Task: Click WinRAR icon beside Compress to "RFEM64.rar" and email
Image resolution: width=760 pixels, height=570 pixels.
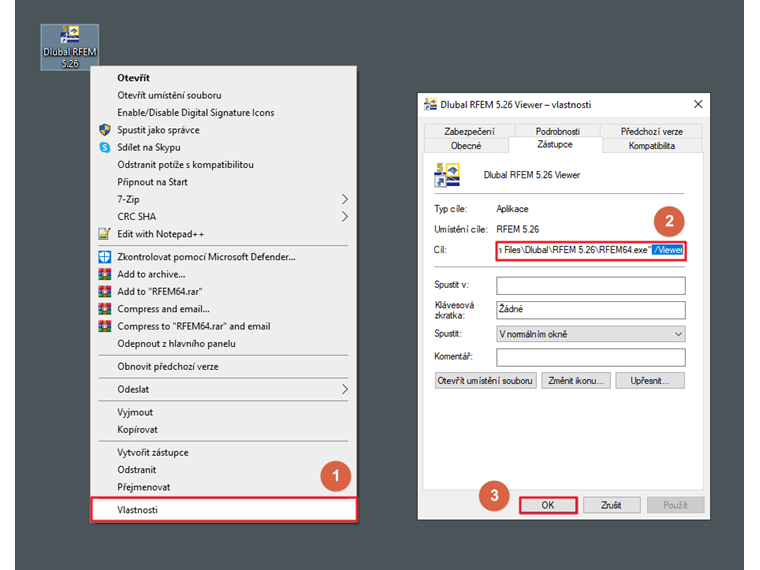Action: [105, 326]
